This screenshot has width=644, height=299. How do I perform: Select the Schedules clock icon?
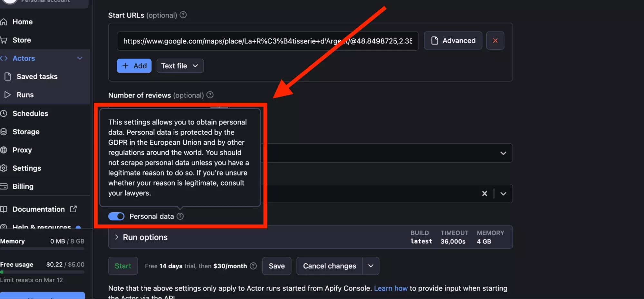coord(4,113)
